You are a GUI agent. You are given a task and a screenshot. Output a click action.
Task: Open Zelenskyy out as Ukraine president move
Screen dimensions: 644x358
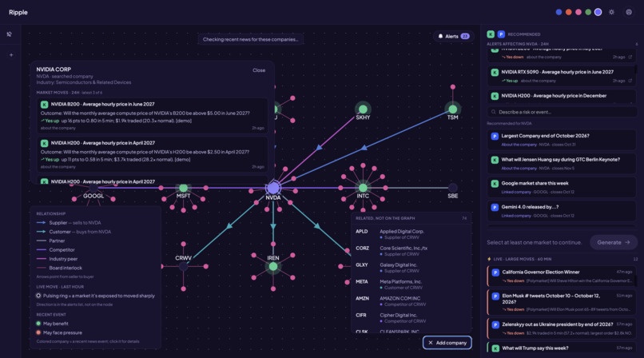[562, 328]
